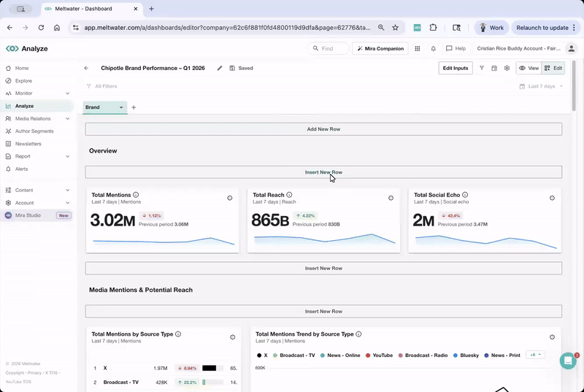Toggle Broadcast - TV series in legend
The height and width of the screenshot is (392, 584).
[x=294, y=356]
